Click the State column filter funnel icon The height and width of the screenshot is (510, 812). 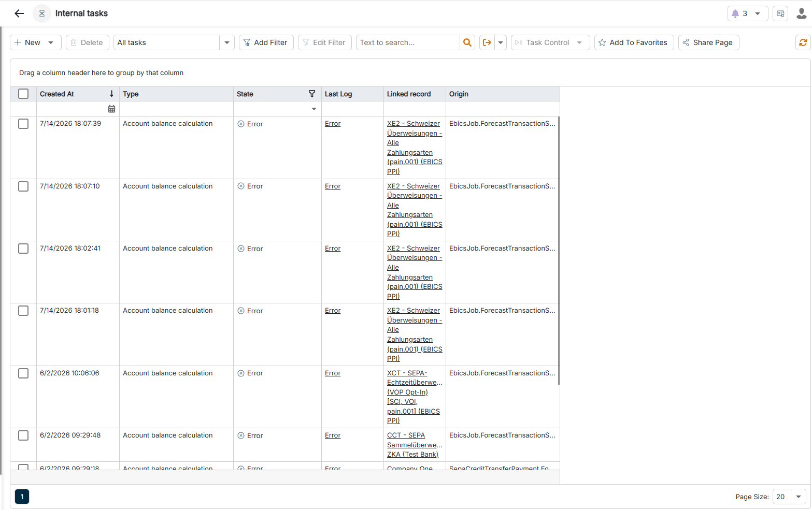(x=312, y=94)
